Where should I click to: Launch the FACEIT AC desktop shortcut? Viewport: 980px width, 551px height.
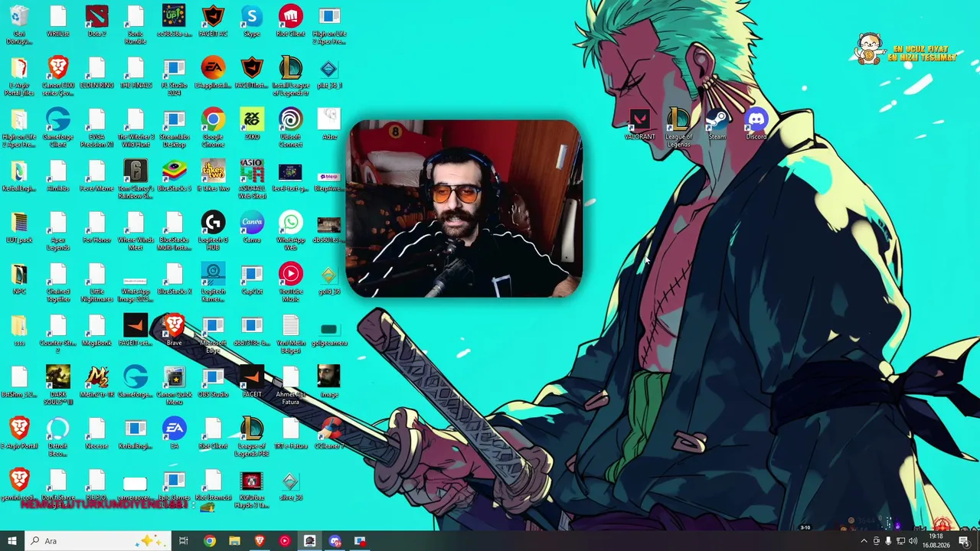[213, 21]
